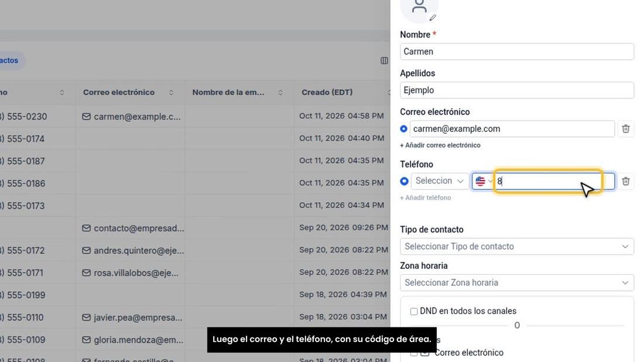
Task: Click envelope icon beside gloria.mendoza email
Action: [86, 340]
